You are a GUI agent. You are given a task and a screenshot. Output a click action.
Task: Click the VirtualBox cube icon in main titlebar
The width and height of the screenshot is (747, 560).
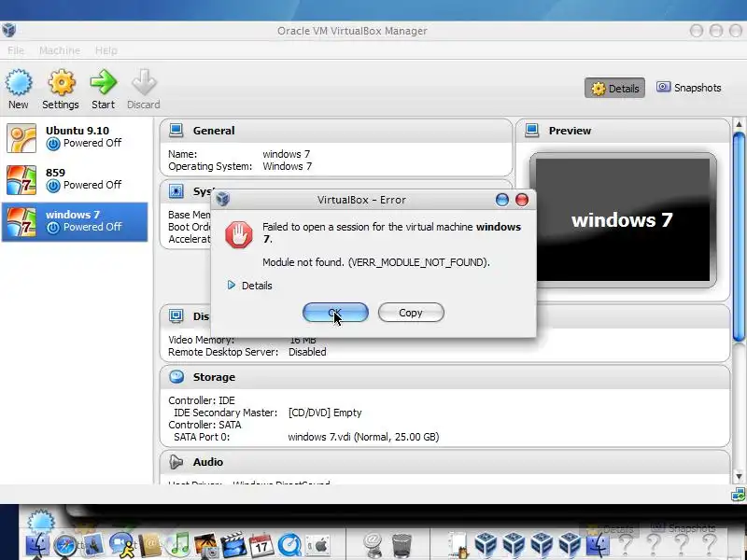pos(9,30)
